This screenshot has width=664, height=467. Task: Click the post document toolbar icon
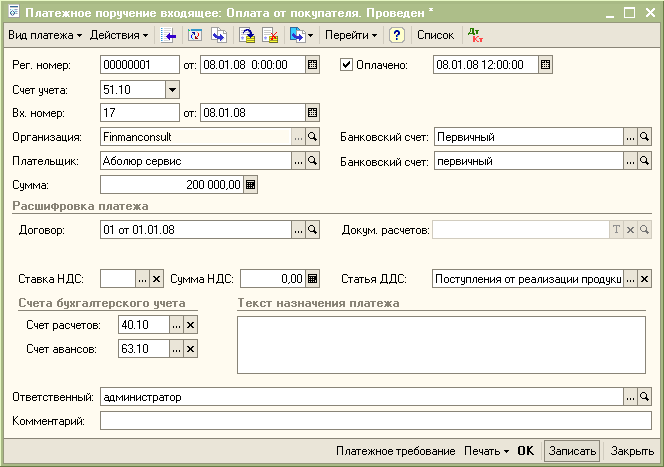point(247,35)
